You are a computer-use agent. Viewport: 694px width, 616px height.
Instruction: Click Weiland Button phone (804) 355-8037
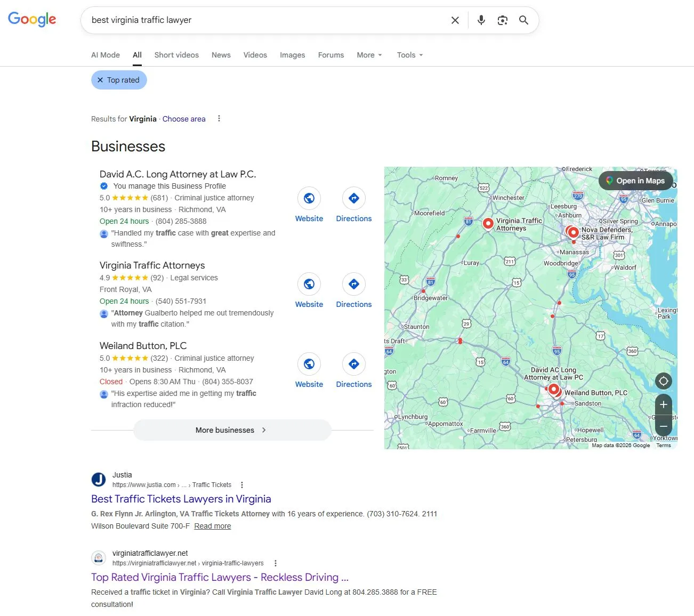click(228, 382)
